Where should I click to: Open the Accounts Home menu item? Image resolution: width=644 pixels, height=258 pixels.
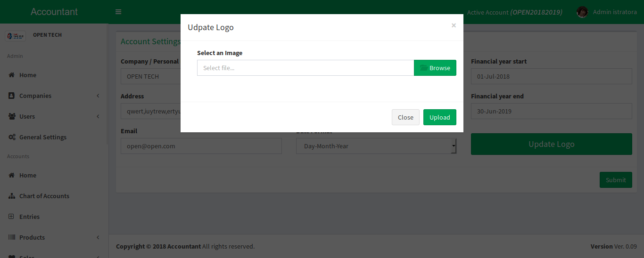click(28, 176)
